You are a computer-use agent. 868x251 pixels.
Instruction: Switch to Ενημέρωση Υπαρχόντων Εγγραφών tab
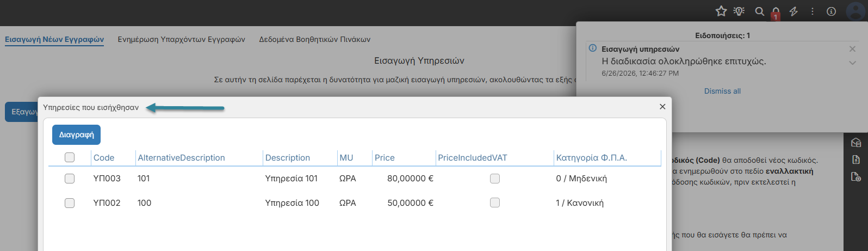[x=182, y=39]
